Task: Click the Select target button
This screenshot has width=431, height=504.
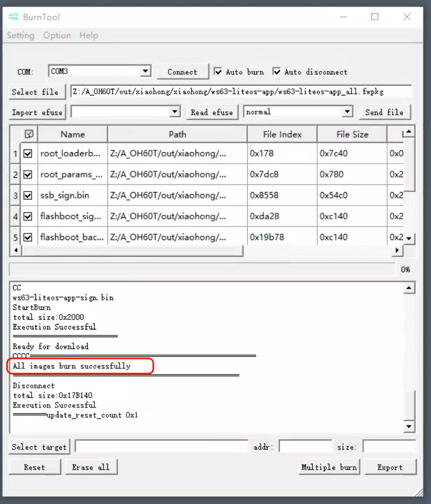Action: point(39,447)
